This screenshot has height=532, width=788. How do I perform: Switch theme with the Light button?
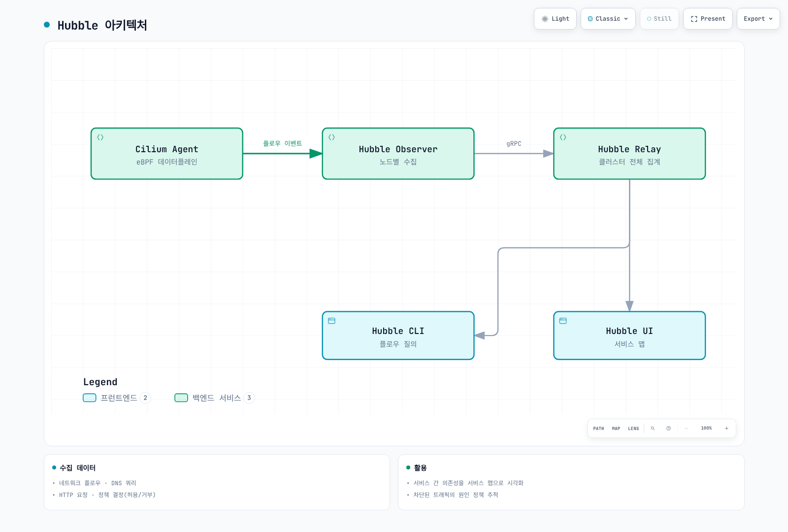click(x=555, y=19)
